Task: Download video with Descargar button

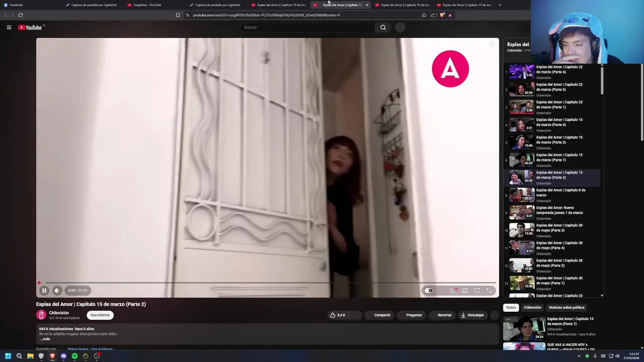Action: (x=472, y=315)
